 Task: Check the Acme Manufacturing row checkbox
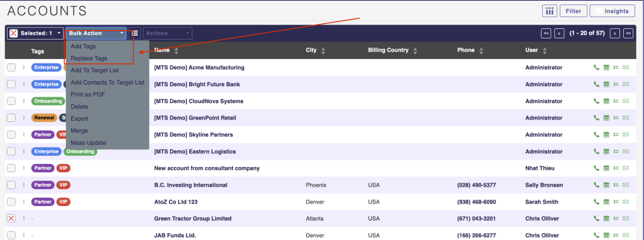11,68
